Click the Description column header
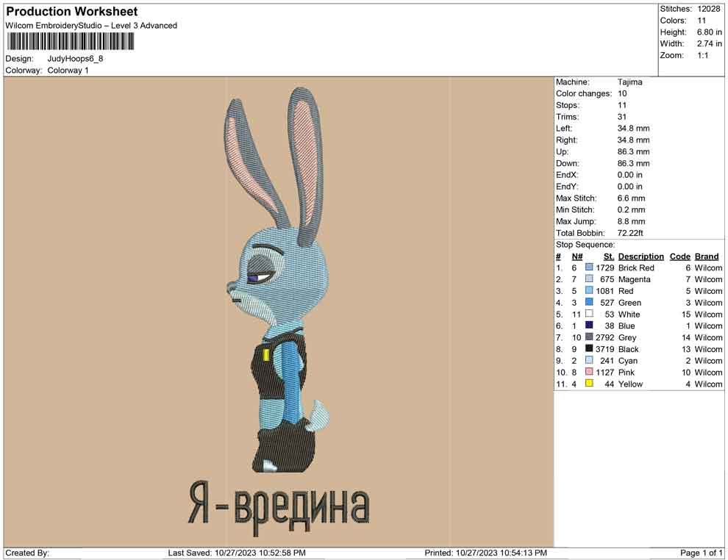Screen dimensions: 728x560 point(640,256)
